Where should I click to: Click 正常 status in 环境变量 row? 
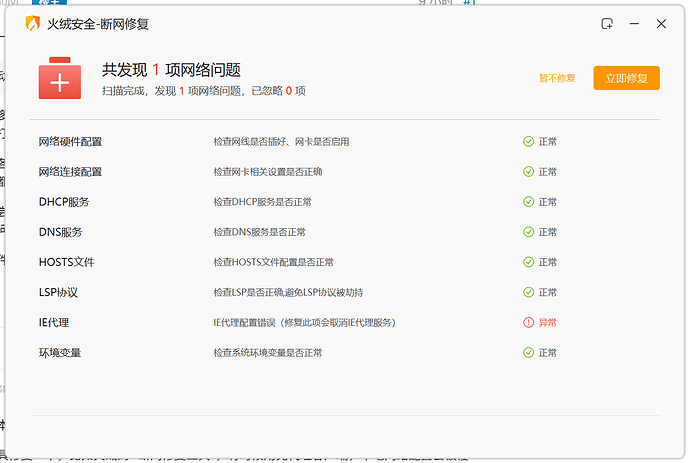point(548,353)
